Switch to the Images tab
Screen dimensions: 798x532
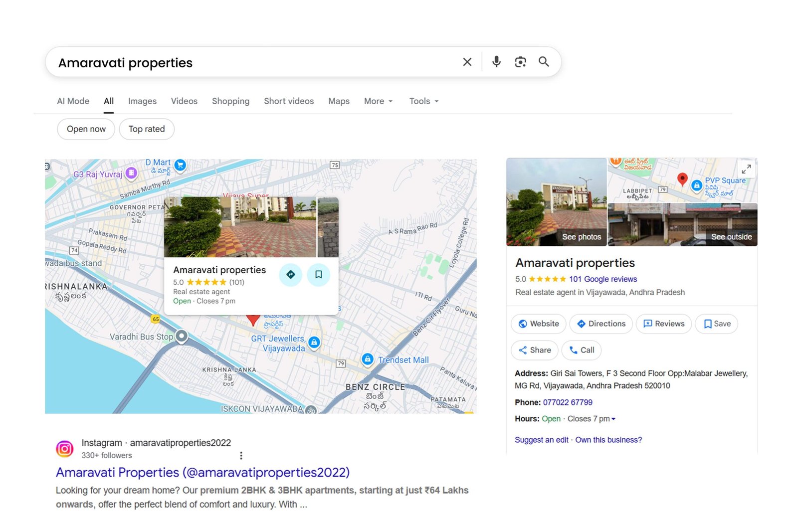[x=142, y=101]
